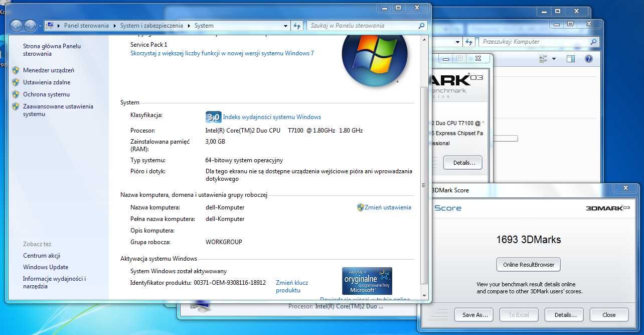644x335 pixels.
Task: Click the 3,0 performance rating badge
Action: tap(213, 117)
